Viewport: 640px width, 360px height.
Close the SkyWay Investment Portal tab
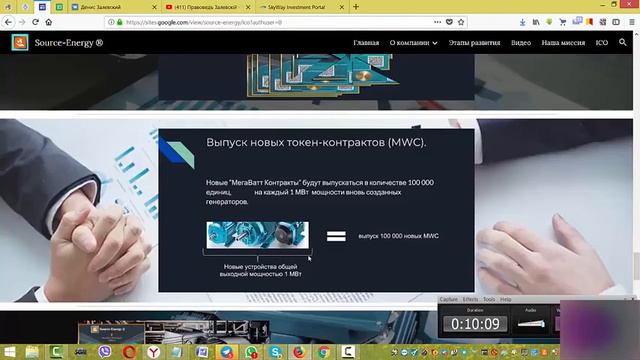342,7
